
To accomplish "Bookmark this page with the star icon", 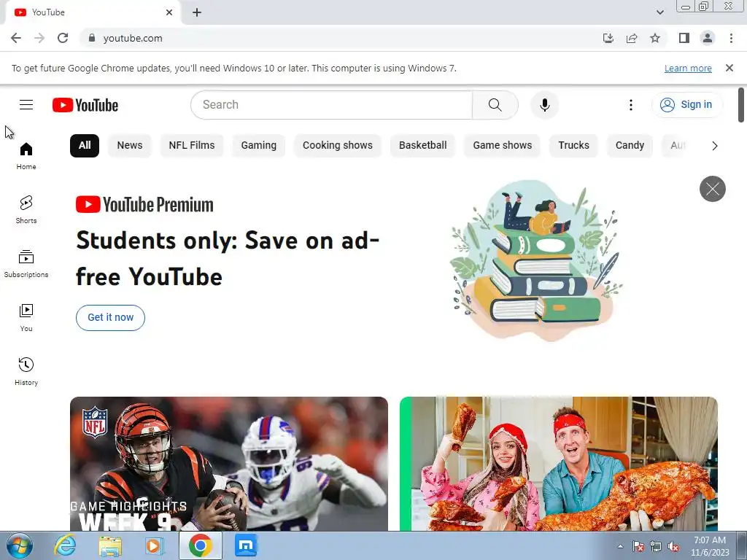I will pyautogui.click(x=655, y=38).
